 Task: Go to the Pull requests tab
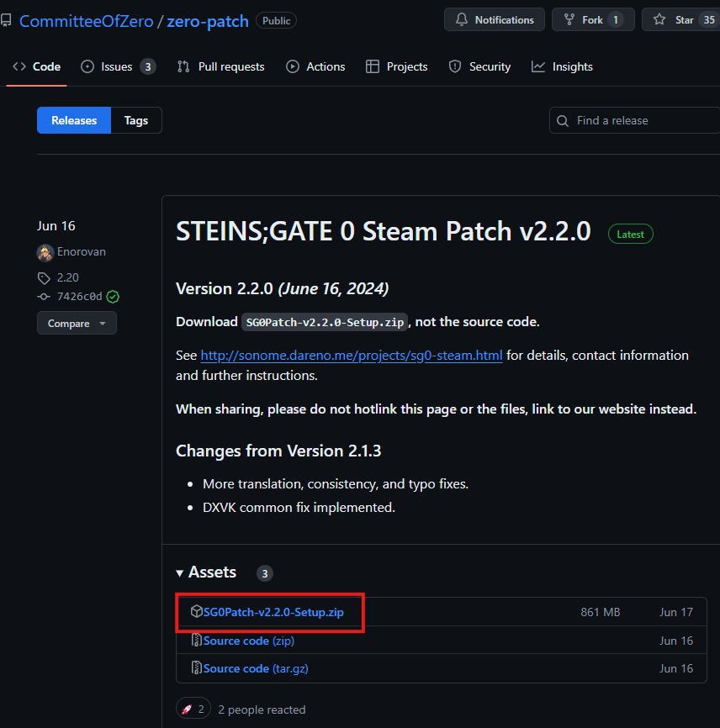(x=220, y=67)
